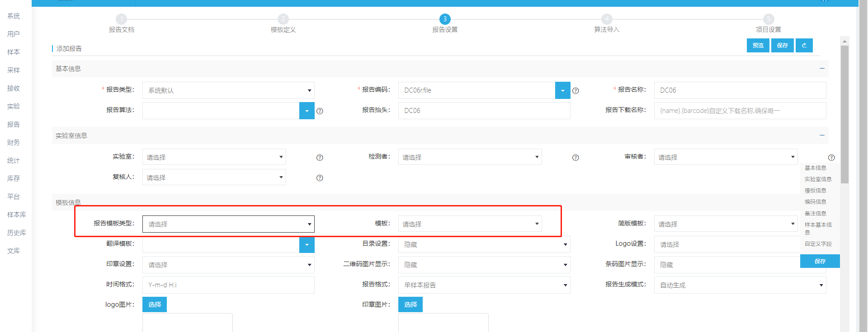
Task: Click the 报告名称 input field
Action: [x=740, y=90]
